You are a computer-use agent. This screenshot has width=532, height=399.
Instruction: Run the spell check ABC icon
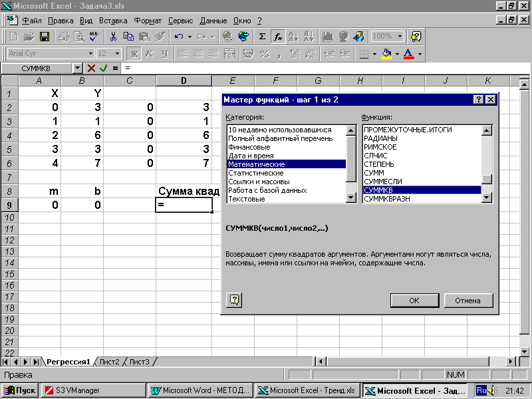coord(94,37)
